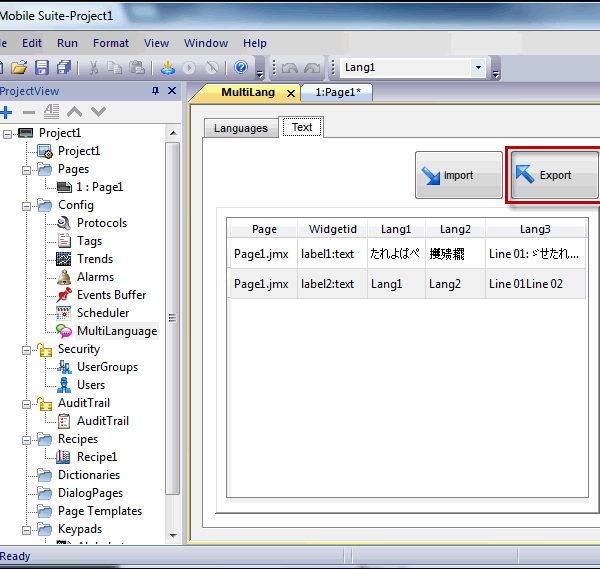Viewport: 600px width, 569px height.
Task: Select Trends in project tree
Action: (x=95, y=259)
